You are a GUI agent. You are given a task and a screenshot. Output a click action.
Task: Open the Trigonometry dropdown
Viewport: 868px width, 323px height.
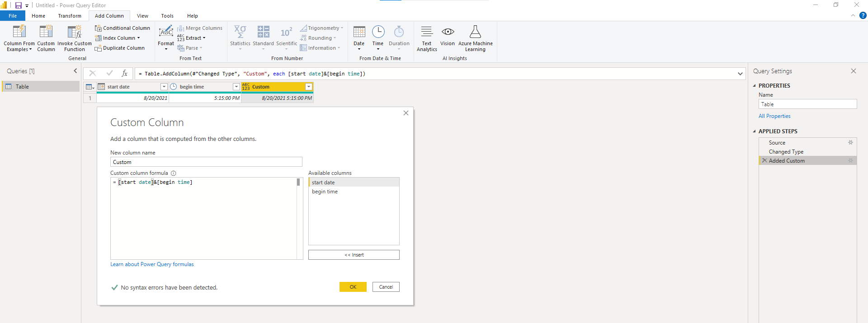[x=322, y=28]
